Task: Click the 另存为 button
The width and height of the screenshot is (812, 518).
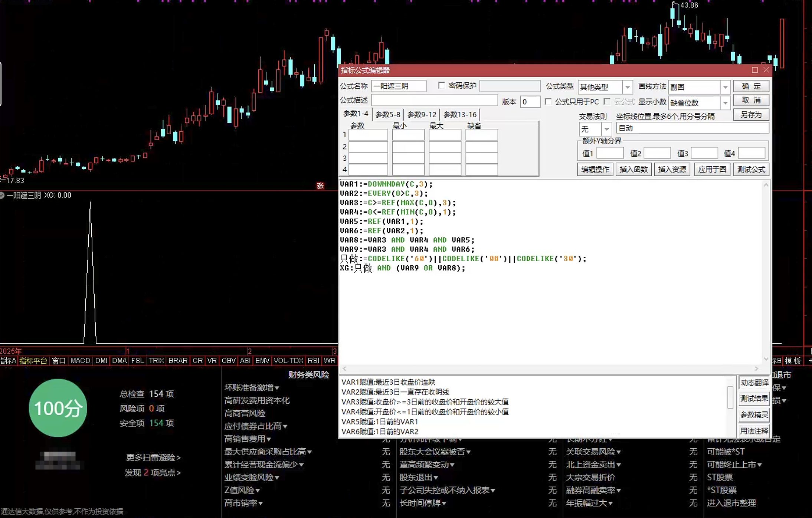Action: point(751,115)
